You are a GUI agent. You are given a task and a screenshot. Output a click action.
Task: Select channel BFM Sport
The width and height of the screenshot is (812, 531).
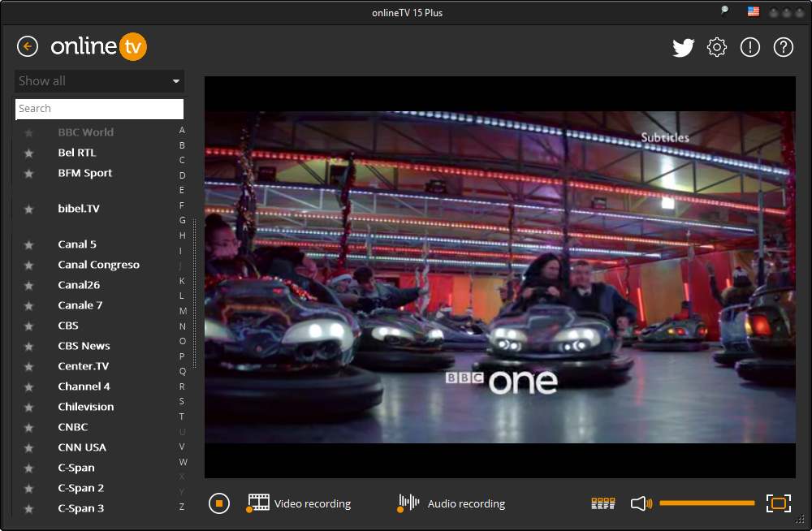pos(85,173)
